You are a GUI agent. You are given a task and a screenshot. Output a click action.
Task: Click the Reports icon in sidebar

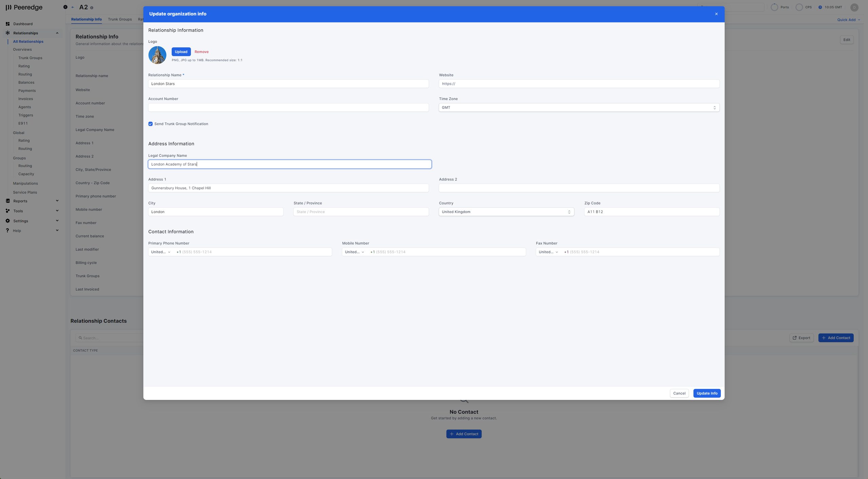click(7, 201)
